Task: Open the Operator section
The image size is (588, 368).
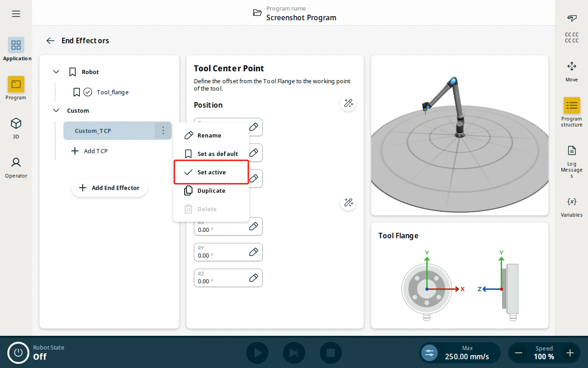Action: 16,167
